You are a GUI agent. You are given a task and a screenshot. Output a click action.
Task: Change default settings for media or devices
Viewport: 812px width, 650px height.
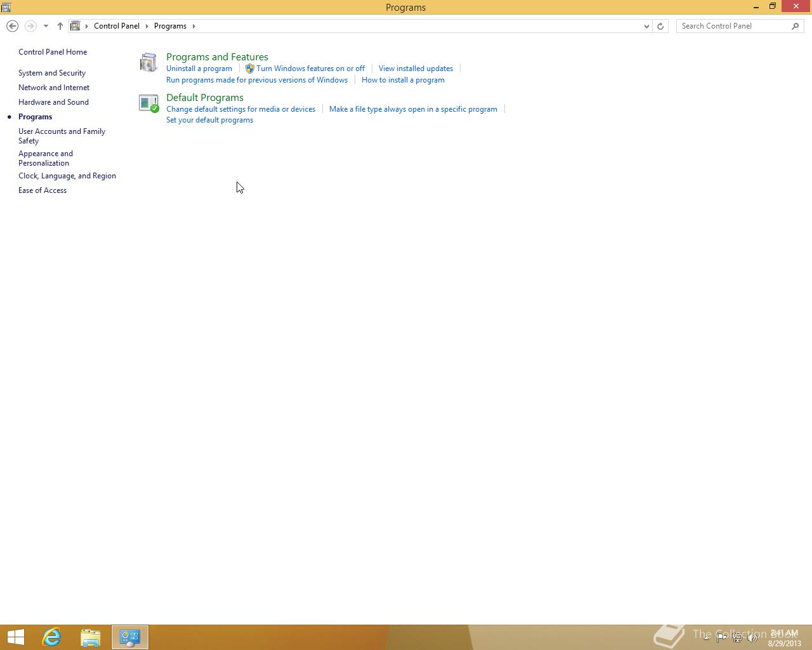[240, 109]
